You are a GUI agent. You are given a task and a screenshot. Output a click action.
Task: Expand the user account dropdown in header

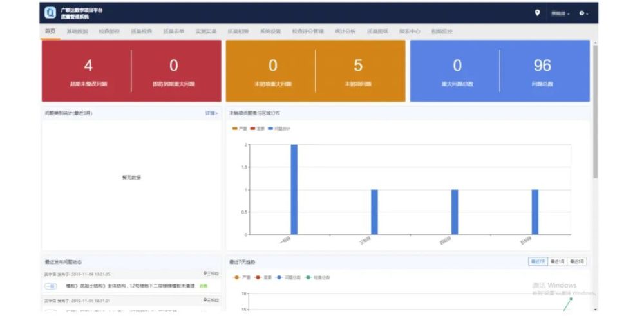click(560, 14)
